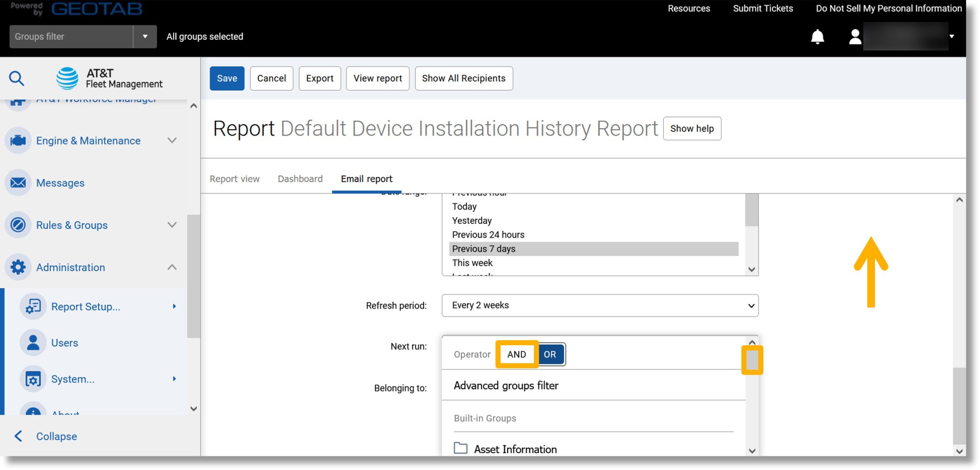This screenshot has height=470, width=980.
Task: Click the main page scrollbar thumb
Action: point(959,406)
